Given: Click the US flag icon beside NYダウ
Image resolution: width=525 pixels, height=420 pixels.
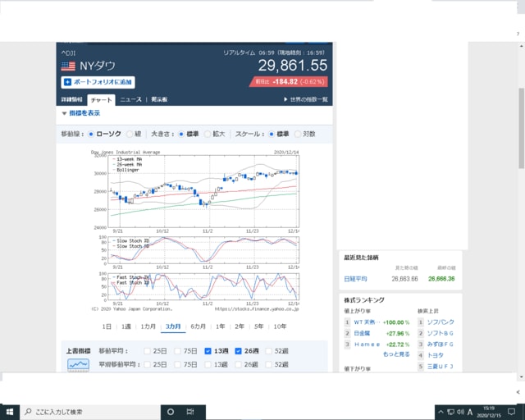Looking at the screenshot, I should click(x=68, y=66).
